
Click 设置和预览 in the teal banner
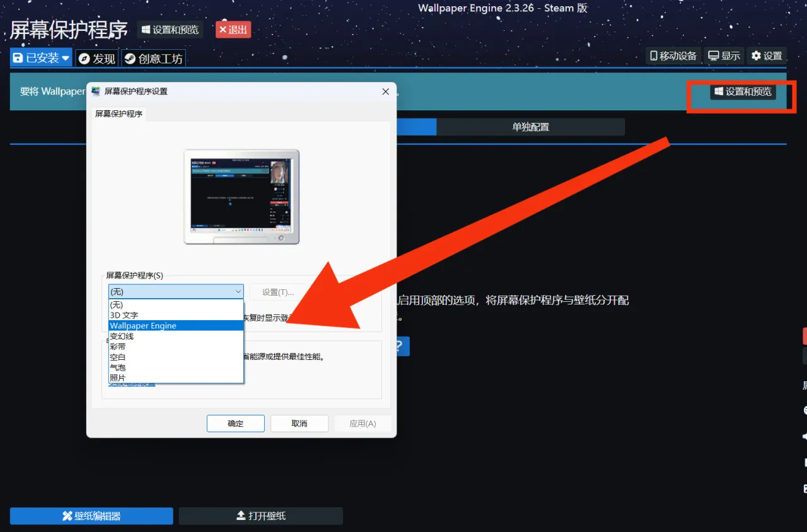(x=743, y=91)
